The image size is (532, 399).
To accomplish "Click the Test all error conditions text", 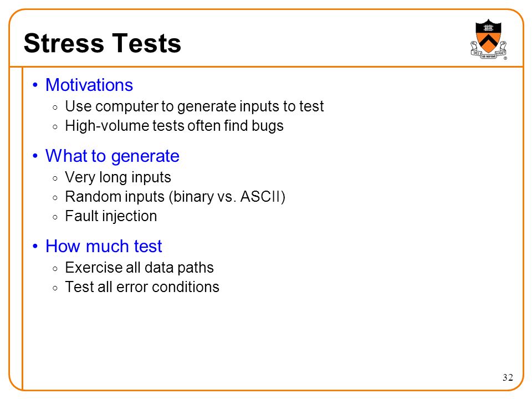I will coord(142,287).
